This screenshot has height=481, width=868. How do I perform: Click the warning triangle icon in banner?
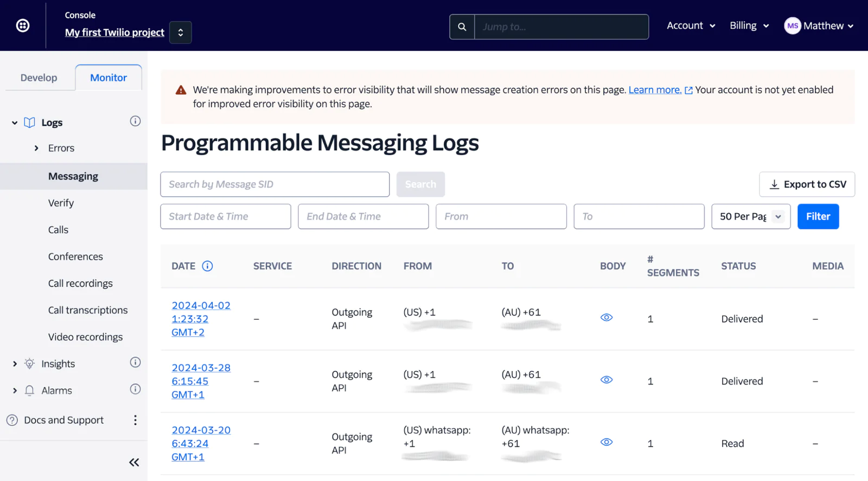tap(181, 90)
